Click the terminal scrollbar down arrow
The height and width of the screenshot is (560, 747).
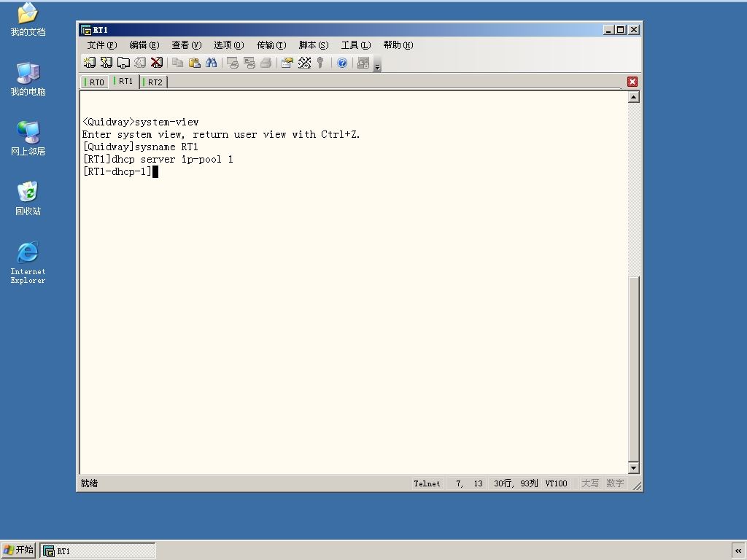tap(634, 468)
